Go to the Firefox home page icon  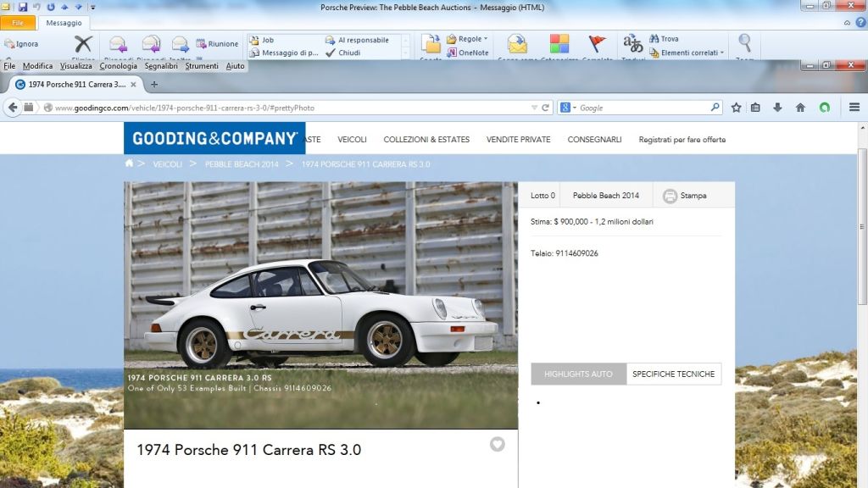[x=800, y=108]
